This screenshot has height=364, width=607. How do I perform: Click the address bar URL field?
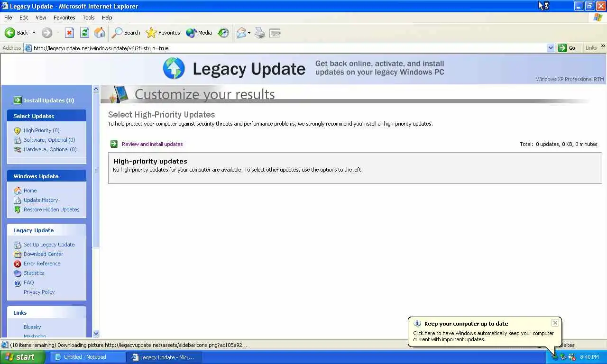(x=289, y=48)
